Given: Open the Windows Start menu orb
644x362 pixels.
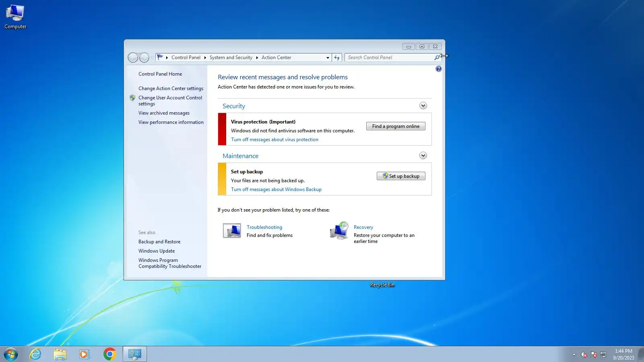Looking at the screenshot, I should pyautogui.click(x=11, y=354).
